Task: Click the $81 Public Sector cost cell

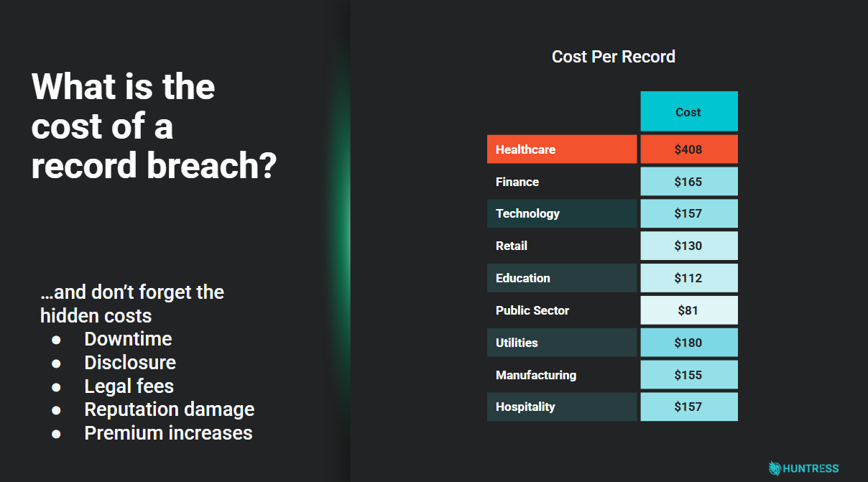Action: pos(689,310)
